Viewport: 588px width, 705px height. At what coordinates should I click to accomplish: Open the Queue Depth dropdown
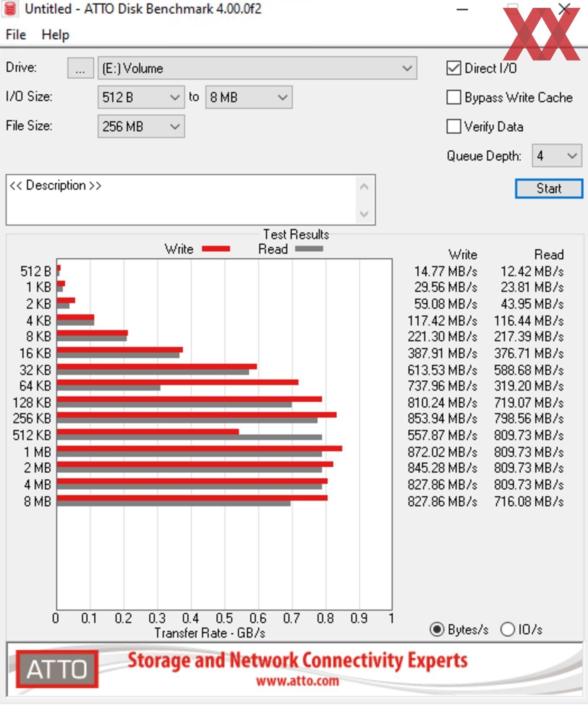coord(557,156)
